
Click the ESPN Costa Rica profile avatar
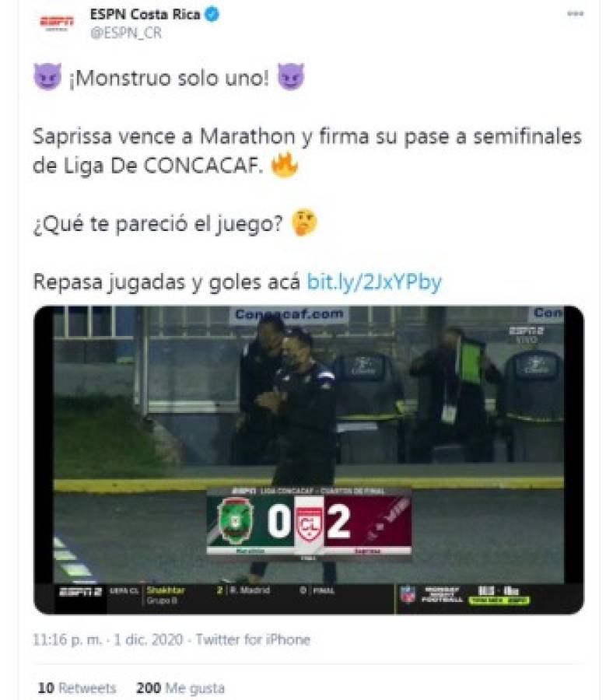point(57,23)
